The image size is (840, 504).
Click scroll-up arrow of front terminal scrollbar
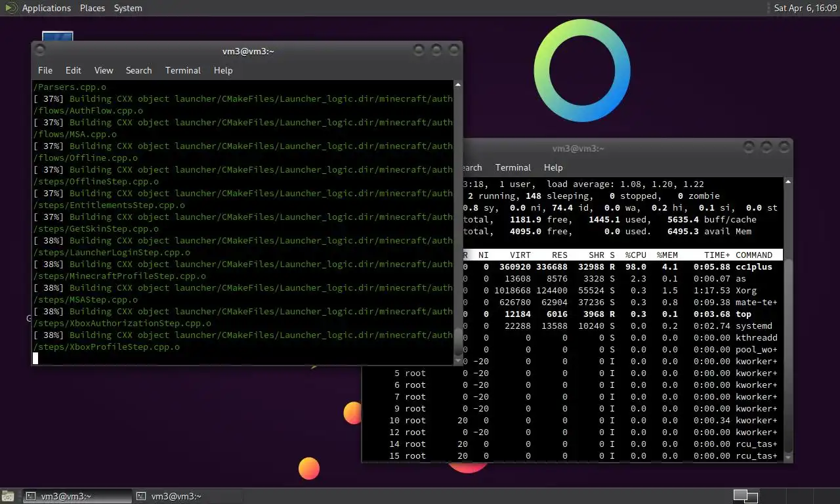coord(457,85)
